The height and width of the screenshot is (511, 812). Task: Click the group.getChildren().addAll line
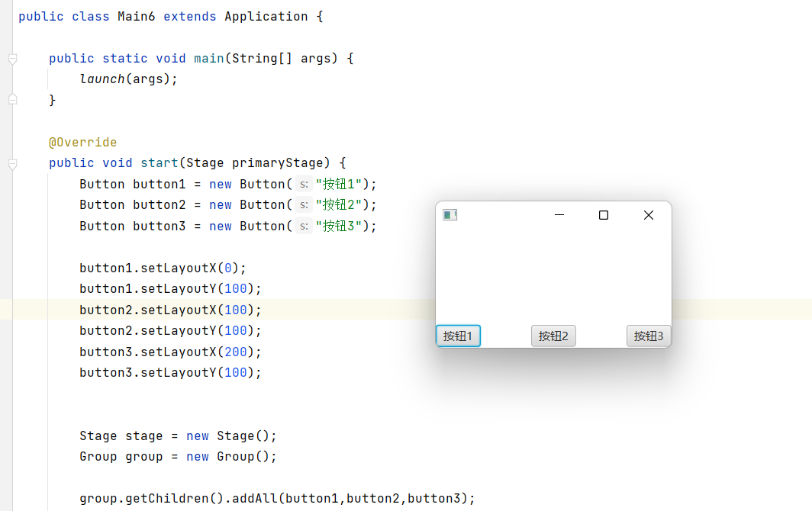277,499
